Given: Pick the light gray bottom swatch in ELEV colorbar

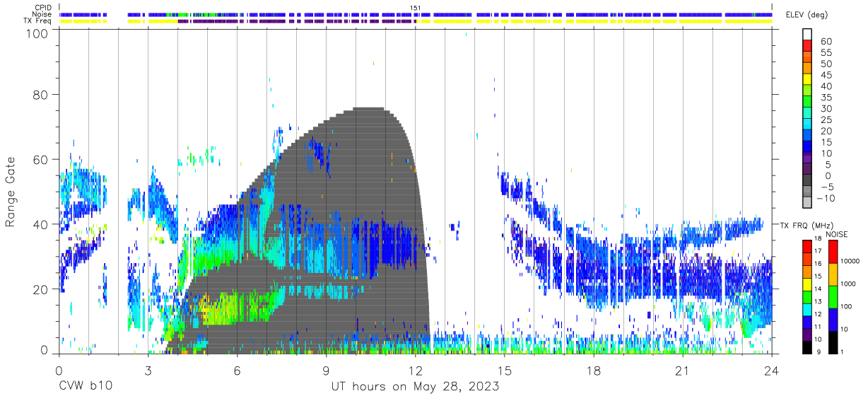Looking at the screenshot, I should [x=808, y=202].
